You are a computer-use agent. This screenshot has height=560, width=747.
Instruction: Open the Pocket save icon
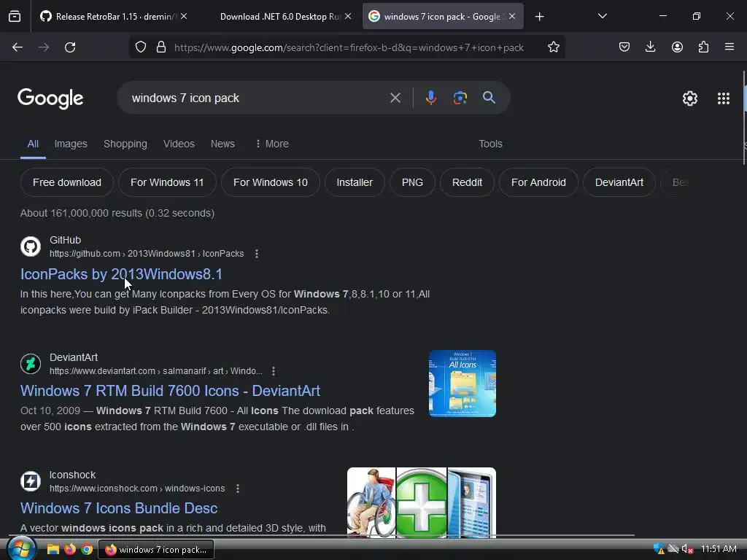pos(624,47)
